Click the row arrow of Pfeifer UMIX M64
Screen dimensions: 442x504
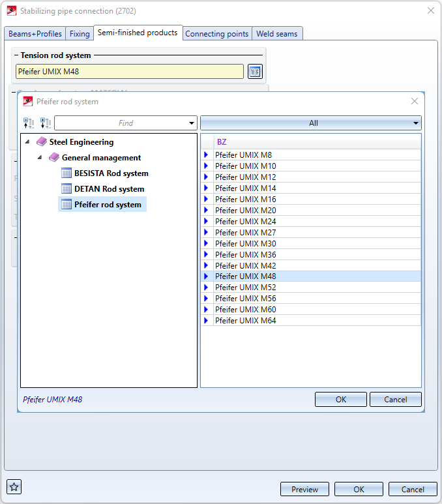[x=207, y=321]
